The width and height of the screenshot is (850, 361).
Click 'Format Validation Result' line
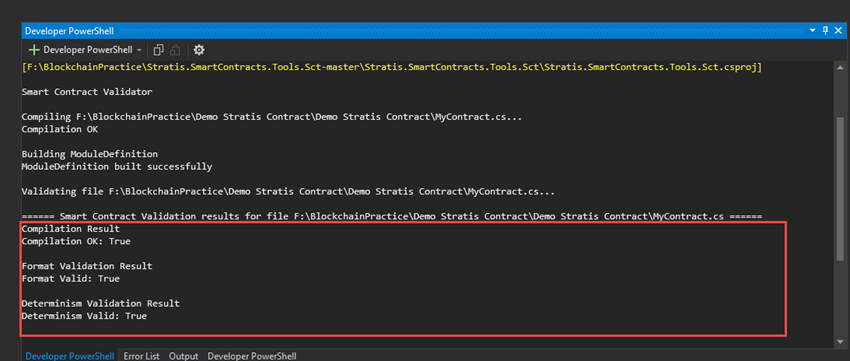(87, 267)
